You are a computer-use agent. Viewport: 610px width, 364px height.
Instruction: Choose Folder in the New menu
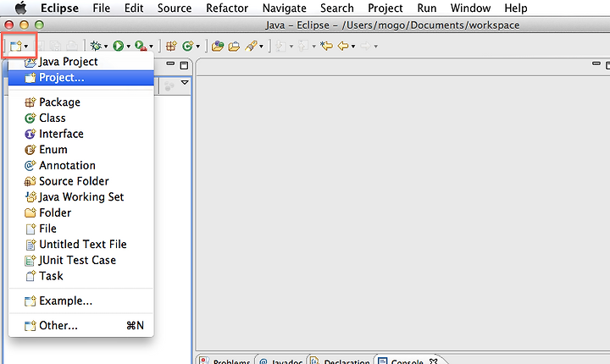[81, 212]
